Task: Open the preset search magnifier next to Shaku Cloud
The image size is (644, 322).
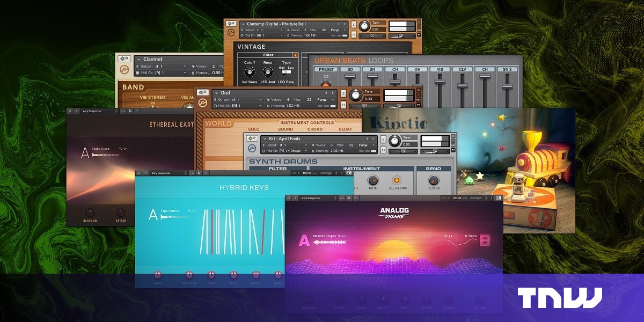Action: [121, 149]
